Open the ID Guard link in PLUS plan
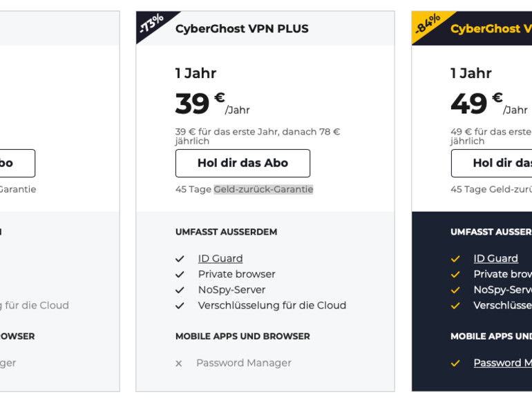The width and height of the screenshot is (532, 399). pos(220,258)
